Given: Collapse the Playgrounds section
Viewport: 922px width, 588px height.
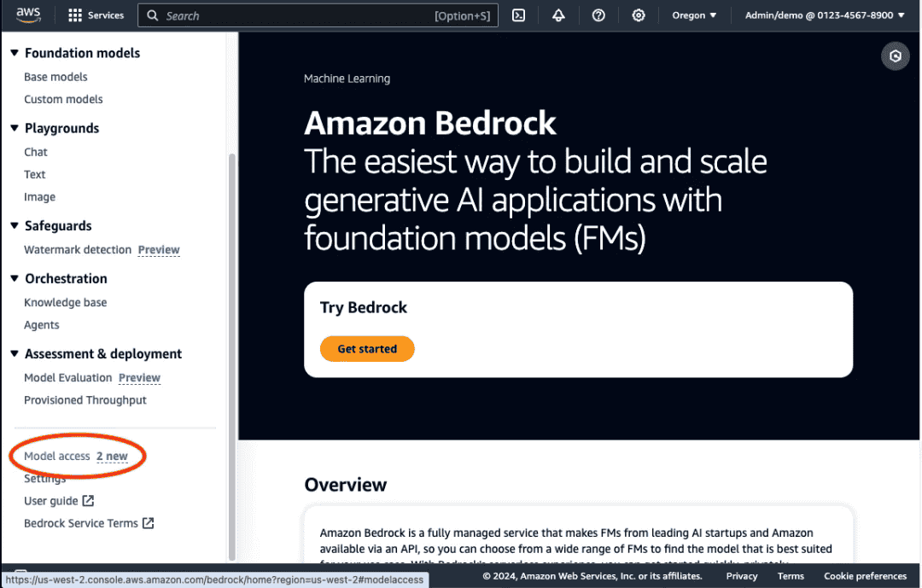Looking at the screenshot, I should pos(15,128).
